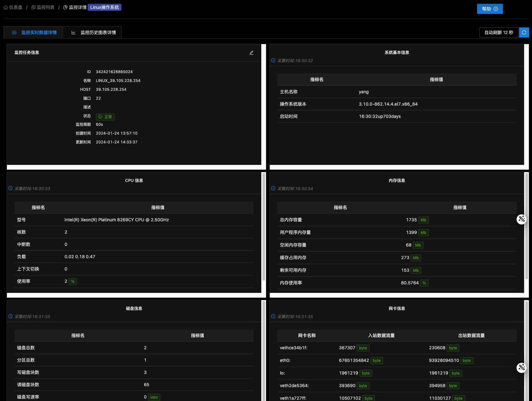Viewport: 532px width, 401px height.
Task: Click the Linux操作系统 tag
Action: click(x=104, y=7)
